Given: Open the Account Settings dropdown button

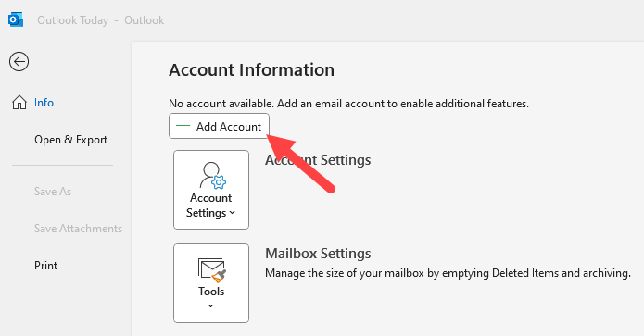Looking at the screenshot, I should pos(211,190).
